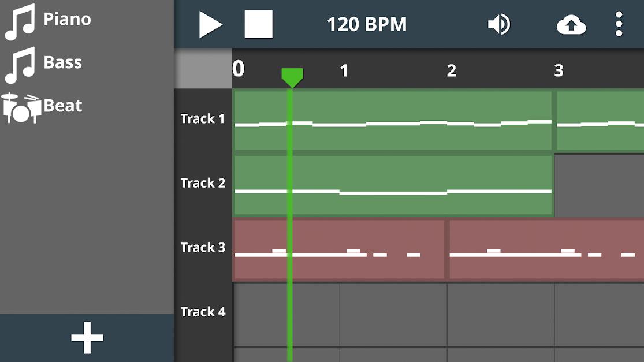The width and height of the screenshot is (644, 362).
Task: Select the Piano music note icon
Action: pyautogui.click(x=20, y=22)
